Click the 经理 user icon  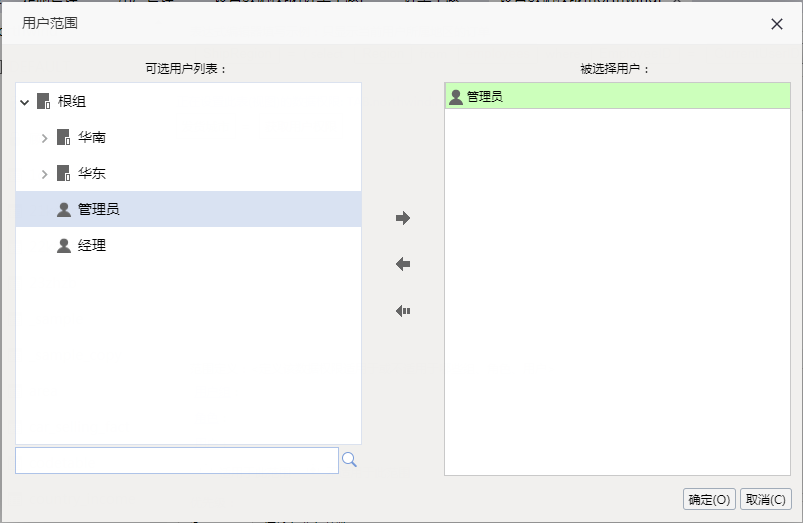click(x=64, y=245)
